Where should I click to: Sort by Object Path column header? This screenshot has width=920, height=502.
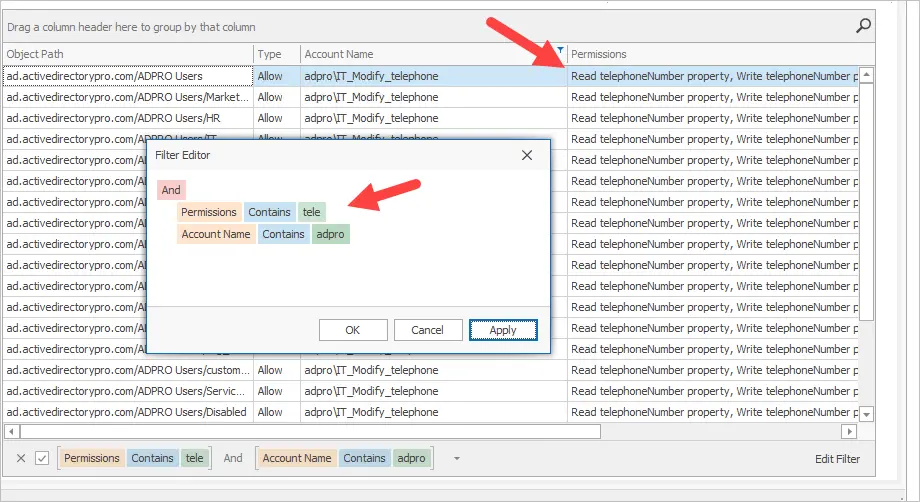[128, 54]
